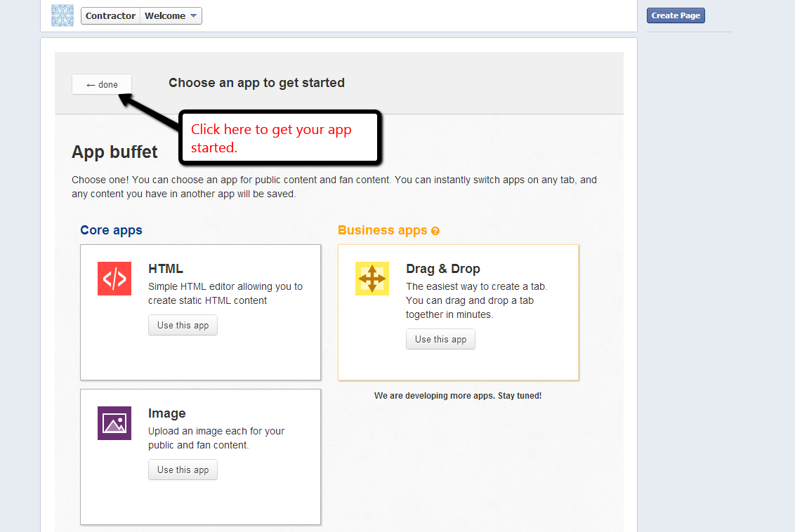
Task: Click the Business apps section heading
Action: click(383, 230)
